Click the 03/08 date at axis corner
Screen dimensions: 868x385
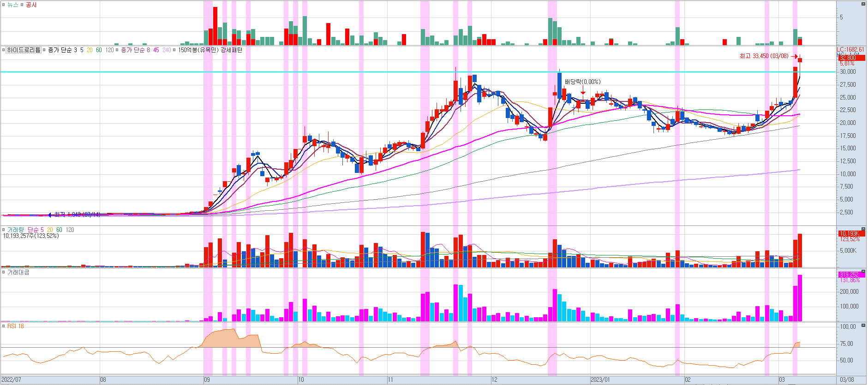click(847, 380)
